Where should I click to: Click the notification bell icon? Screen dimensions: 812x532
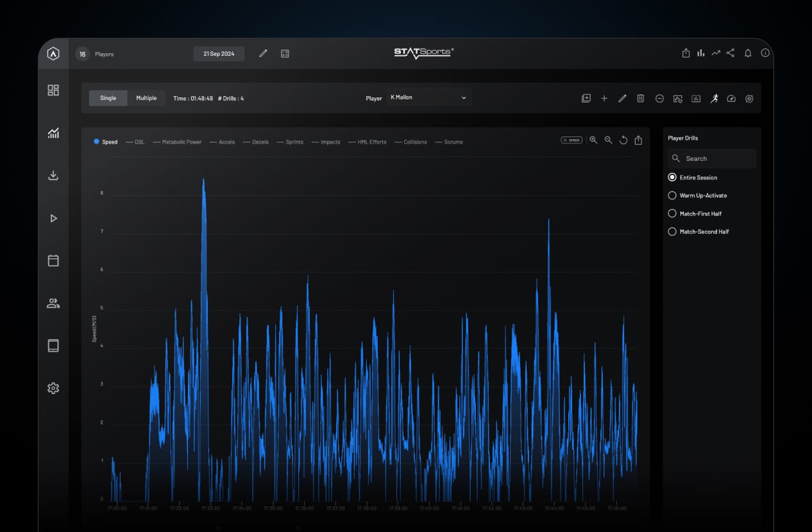pos(748,53)
